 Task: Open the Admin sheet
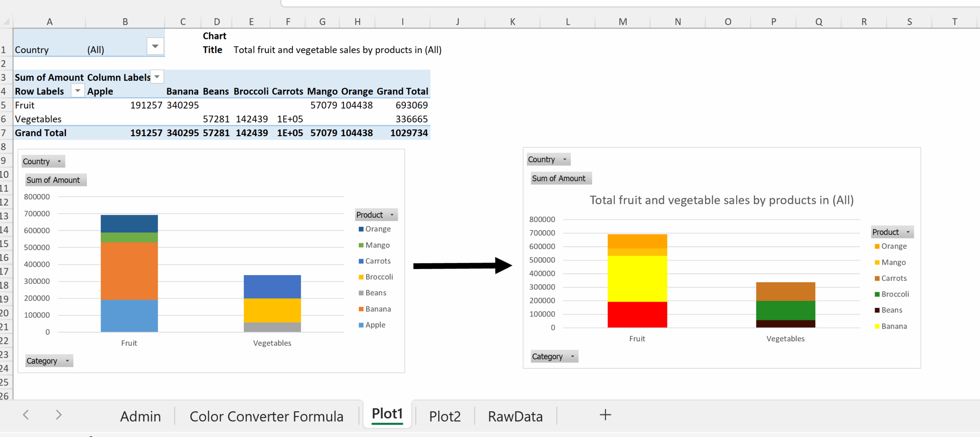tap(140, 416)
